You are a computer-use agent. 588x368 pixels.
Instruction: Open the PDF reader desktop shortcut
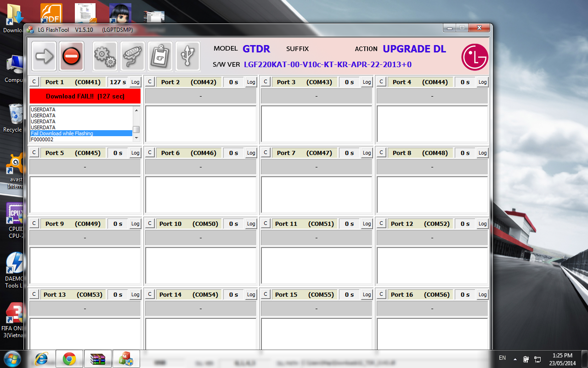pos(51,13)
